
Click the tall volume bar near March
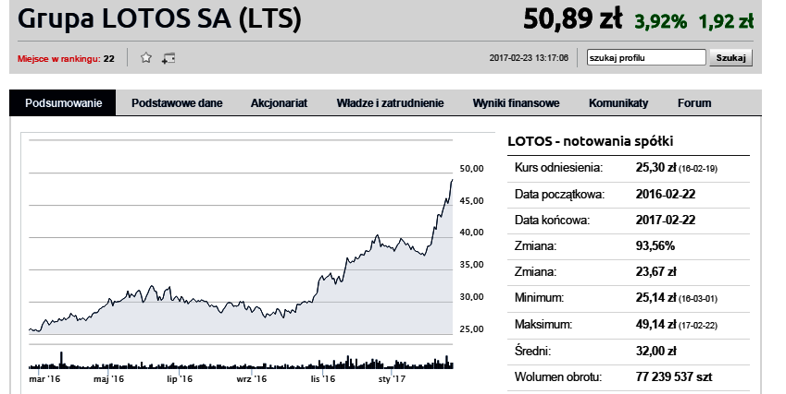62,360
